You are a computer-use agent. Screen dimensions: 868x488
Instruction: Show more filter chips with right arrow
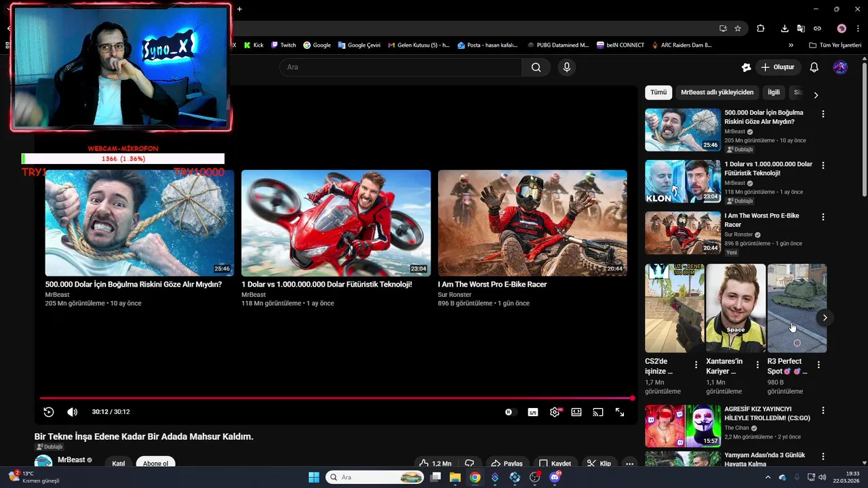(x=816, y=95)
